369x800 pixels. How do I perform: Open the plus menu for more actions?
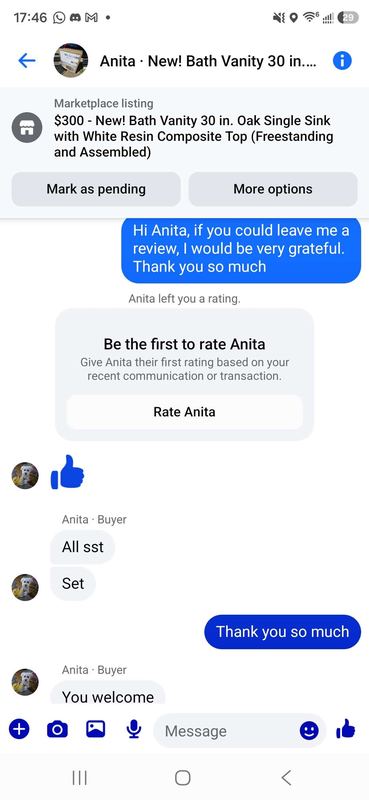pos(18,730)
